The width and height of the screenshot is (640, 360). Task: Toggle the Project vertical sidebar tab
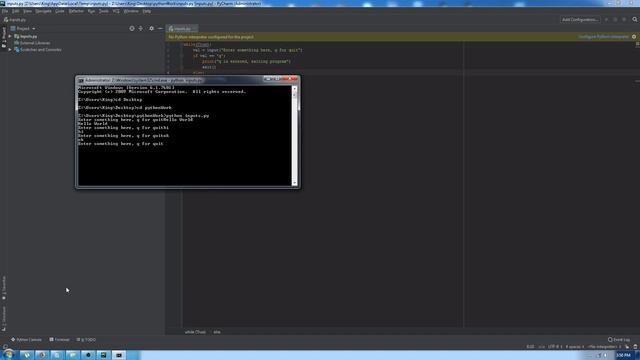4,37
